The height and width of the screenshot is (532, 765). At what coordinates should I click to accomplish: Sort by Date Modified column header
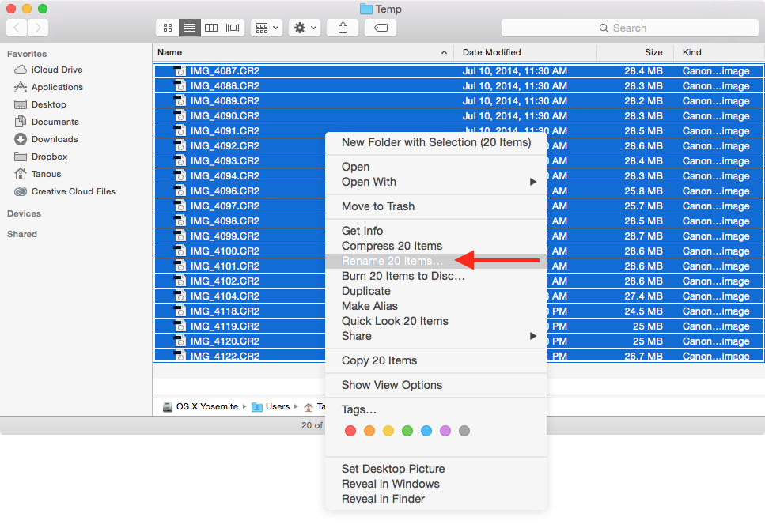point(525,52)
